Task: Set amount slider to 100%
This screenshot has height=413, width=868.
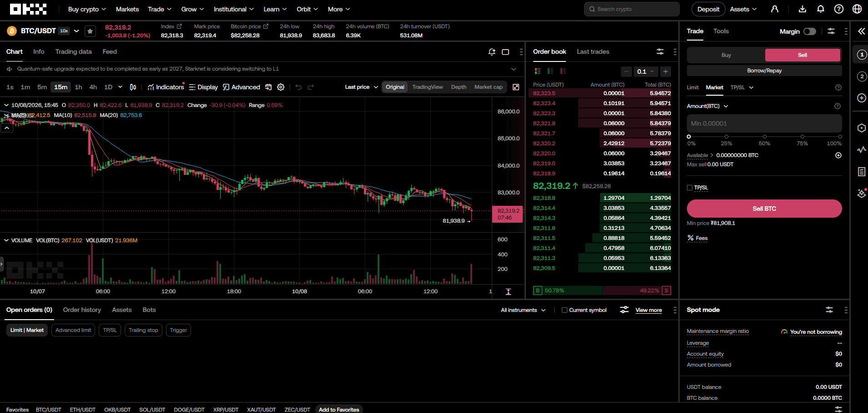Action: point(840,137)
